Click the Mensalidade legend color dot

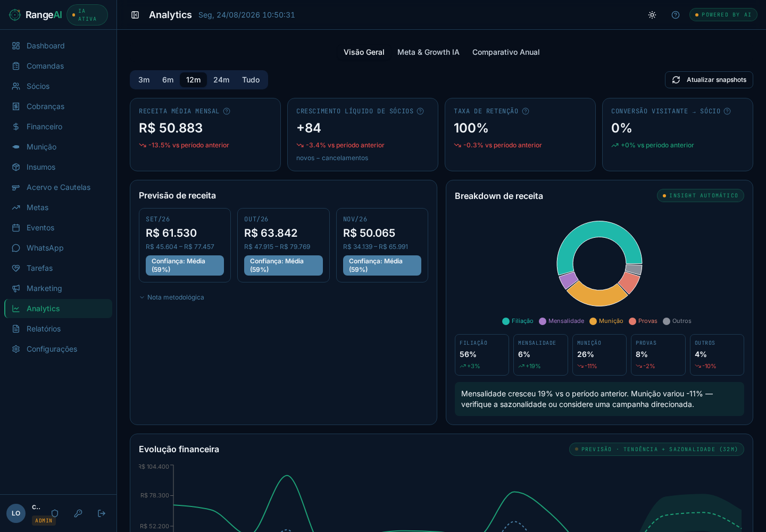pyautogui.click(x=543, y=321)
